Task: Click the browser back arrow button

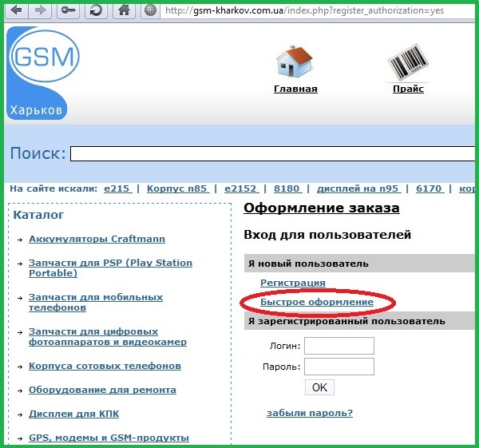Action: 17,12
